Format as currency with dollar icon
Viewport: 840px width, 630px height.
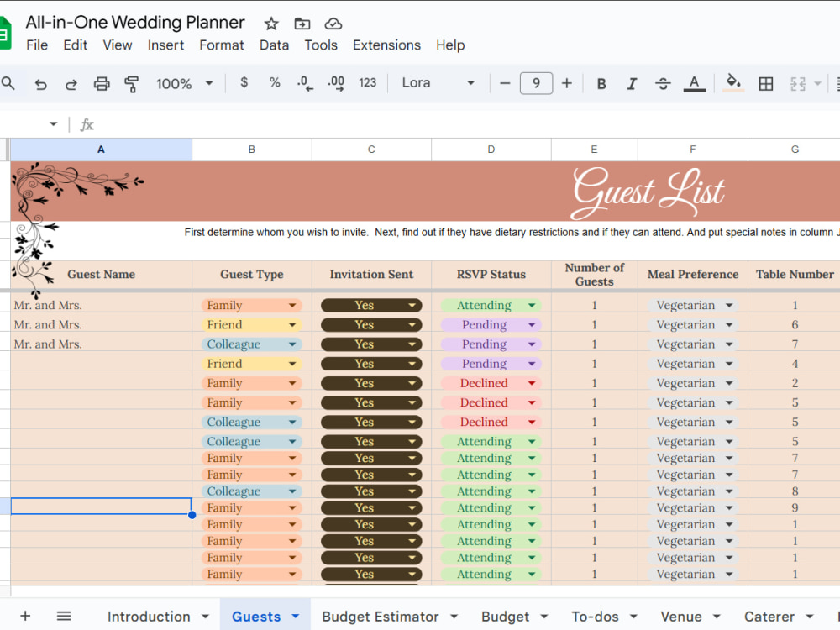point(244,82)
